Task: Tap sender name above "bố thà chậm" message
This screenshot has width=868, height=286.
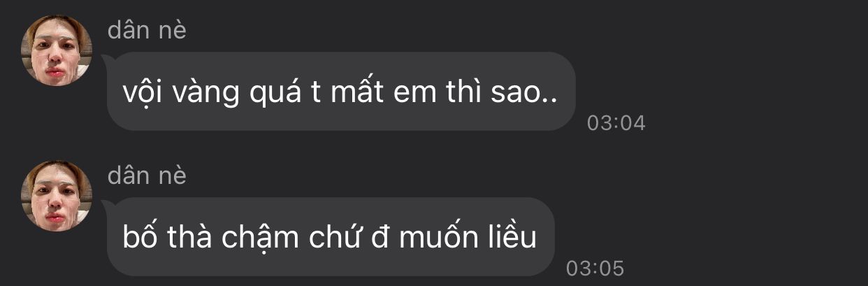Action: pos(147,176)
